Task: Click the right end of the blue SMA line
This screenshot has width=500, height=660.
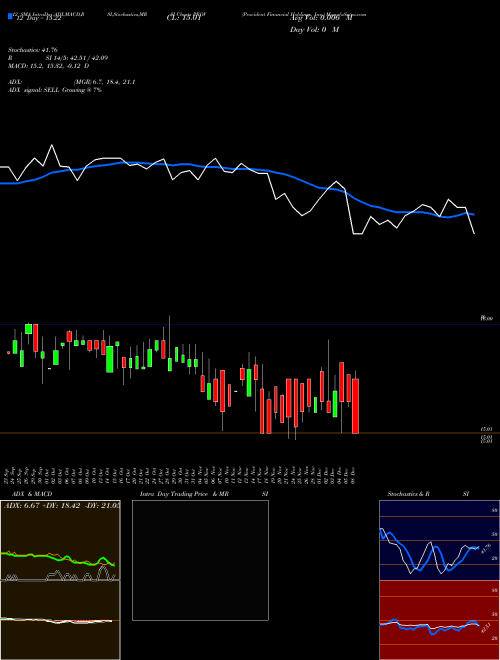Action: (x=473, y=215)
